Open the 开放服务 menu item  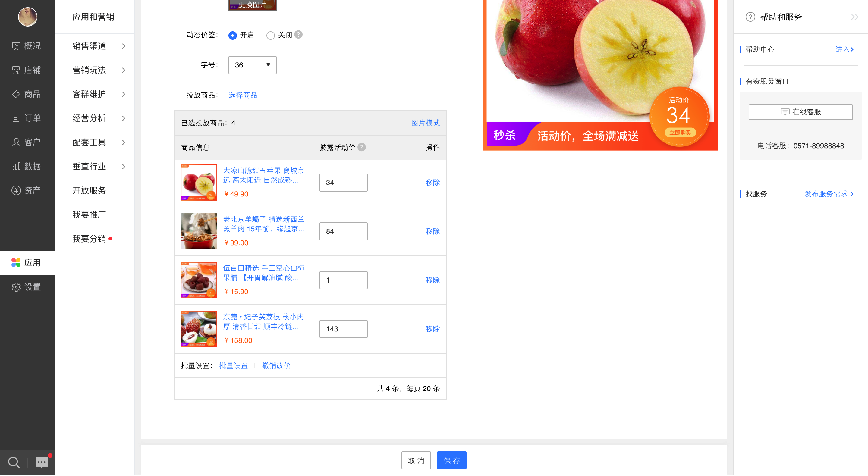tap(89, 190)
